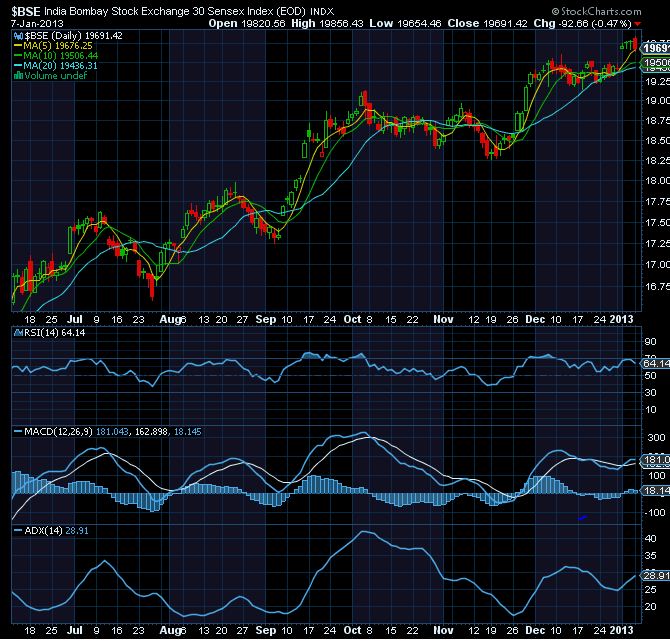Image resolution: width=670 pixels, height=642 pixels.
Task: Click the 'India Bombay Stock Exchange 30 Sensex Index' title
Action: 160,12
